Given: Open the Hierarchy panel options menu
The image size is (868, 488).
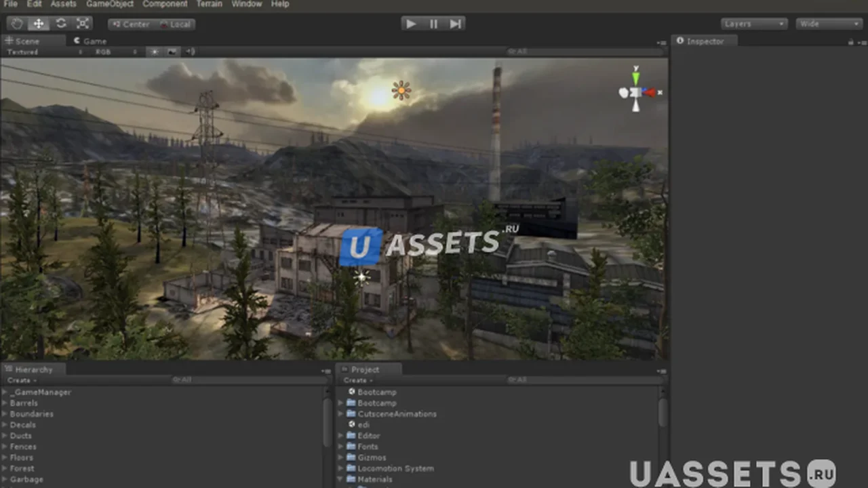Looking at the screenshot, I should point(326,371).
